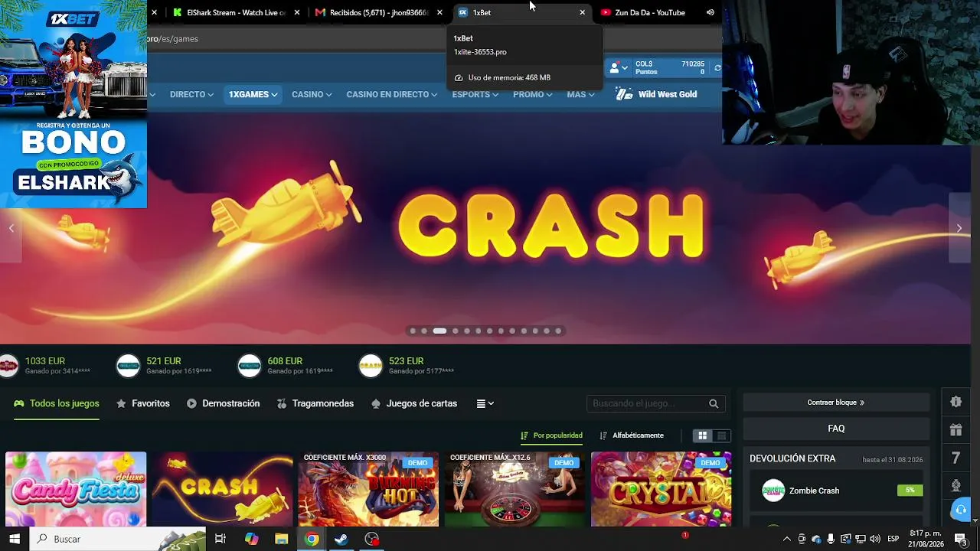Expand the more categories hamburger dropdown
The image size is (980, 551).
click(x=485, y=403)
